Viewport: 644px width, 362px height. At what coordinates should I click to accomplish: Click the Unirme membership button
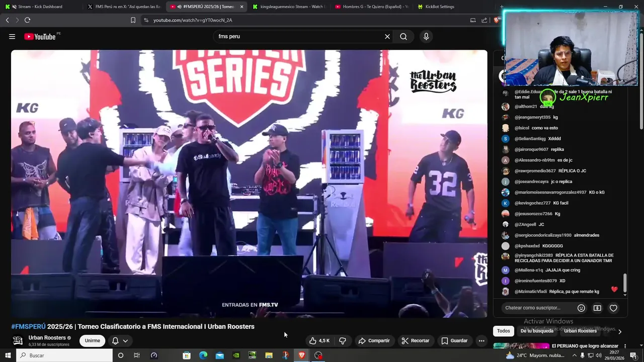click(x=93, y=341)
